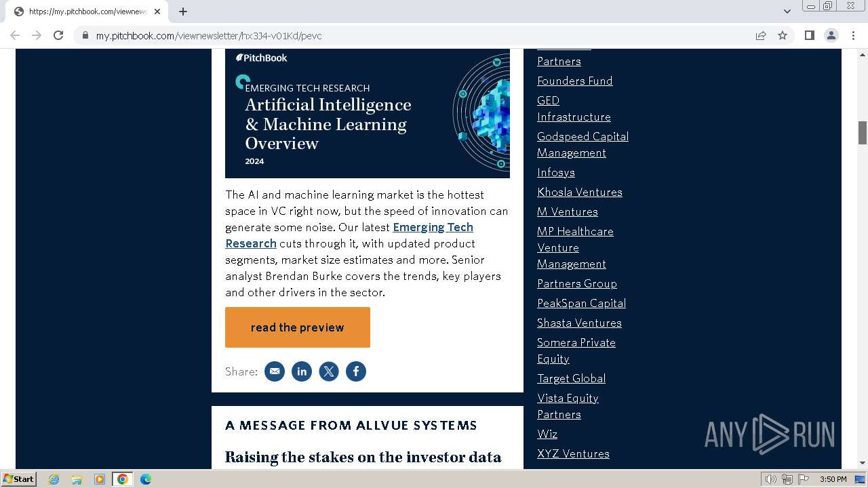Launch Internet Explorer from taskbar

point(54,479)
